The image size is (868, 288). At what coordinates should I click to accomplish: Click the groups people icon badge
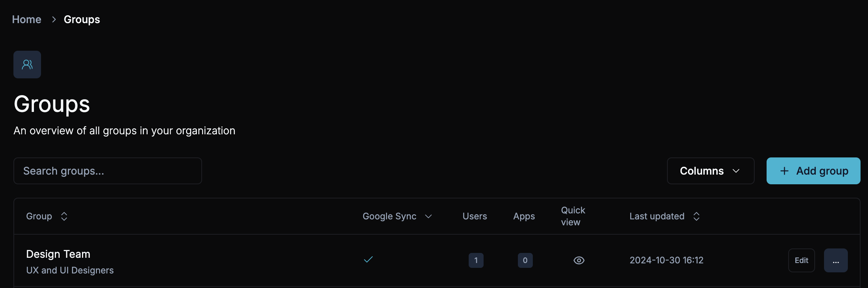click(27, 65)
